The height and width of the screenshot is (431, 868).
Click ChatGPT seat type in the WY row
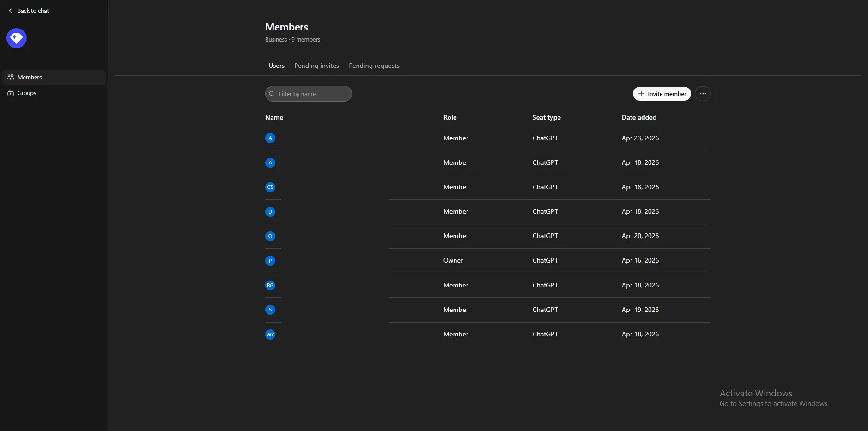tap(545, 334)
